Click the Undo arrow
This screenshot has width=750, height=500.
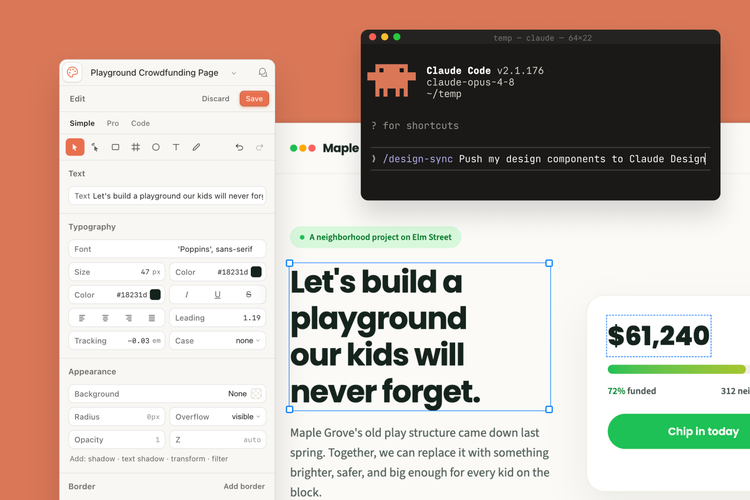[x=239, y=147]
